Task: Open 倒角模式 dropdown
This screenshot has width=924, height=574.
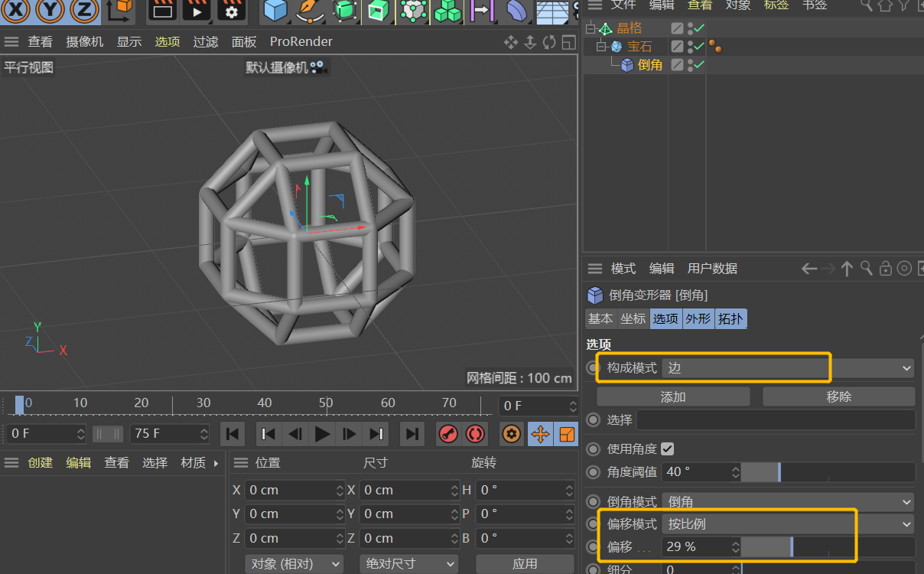Action: click(788, 502)
